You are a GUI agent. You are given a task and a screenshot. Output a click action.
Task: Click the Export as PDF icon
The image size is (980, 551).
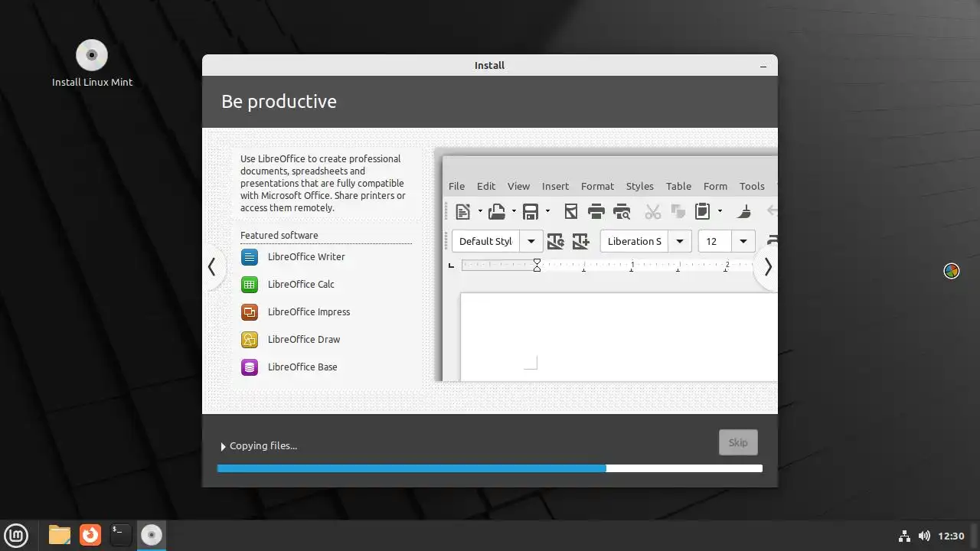click(570, 211)
